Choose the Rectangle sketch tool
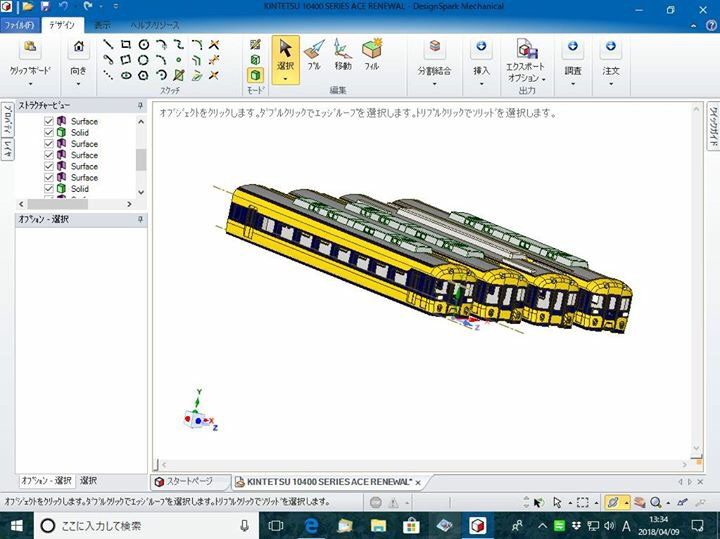 126,45
